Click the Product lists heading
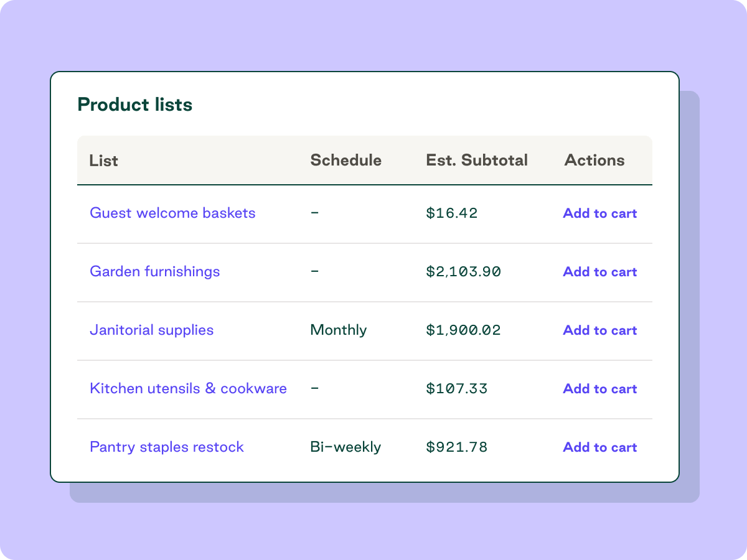Image resolution: width=747 pixels, height=560 pixels. [x=135, y=105]
